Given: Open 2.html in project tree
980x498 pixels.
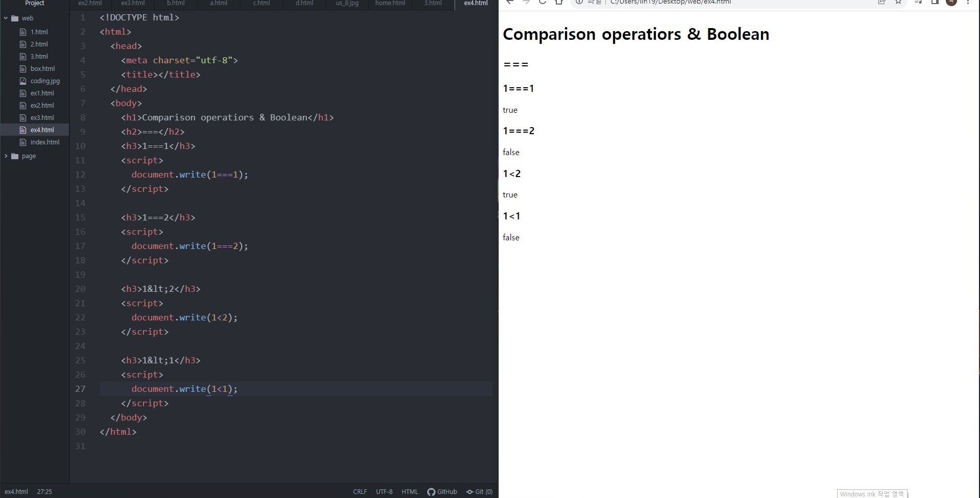Looking at the screenshot, I should pos(39,44).
